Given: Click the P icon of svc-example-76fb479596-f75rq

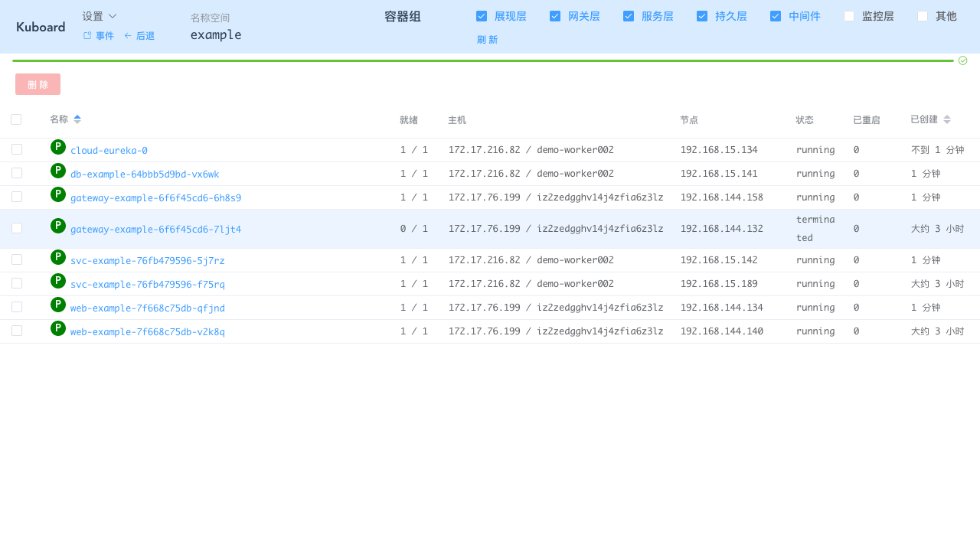Looking at the screenshot, I should click(x=58, y=281).
